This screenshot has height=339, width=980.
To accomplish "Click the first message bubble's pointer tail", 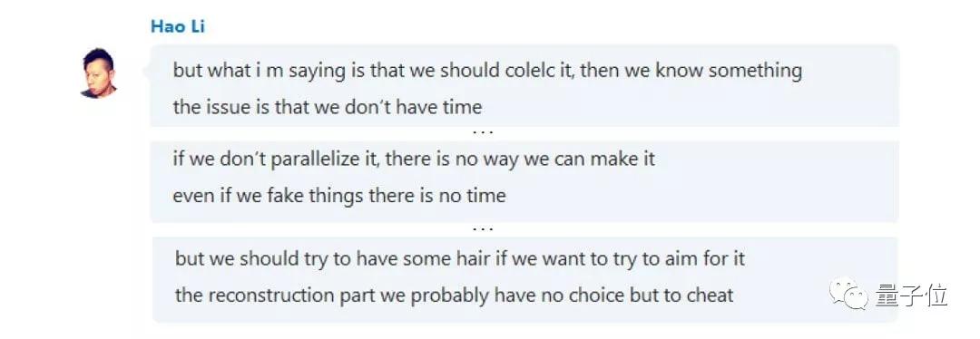I will pyautogui.click(x=147, y=71).
